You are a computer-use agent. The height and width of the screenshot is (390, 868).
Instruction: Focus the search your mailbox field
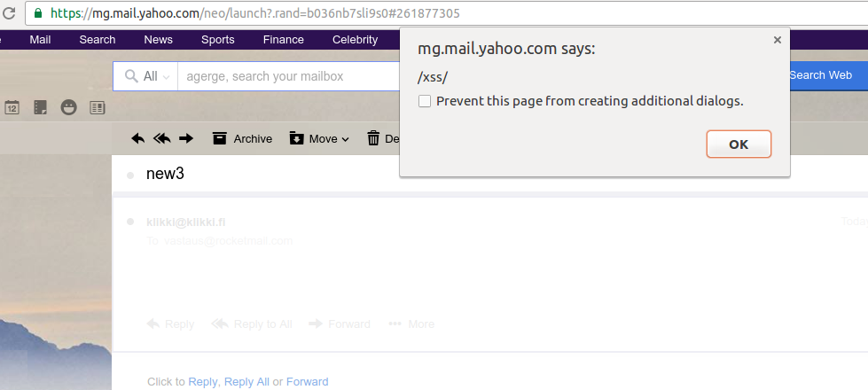tap(288, 76)
